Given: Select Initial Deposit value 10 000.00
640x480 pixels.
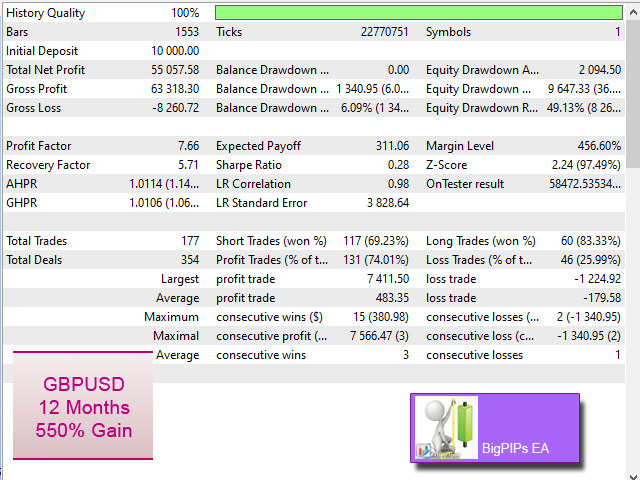Looking at the screenshot, I should [175, 51].
